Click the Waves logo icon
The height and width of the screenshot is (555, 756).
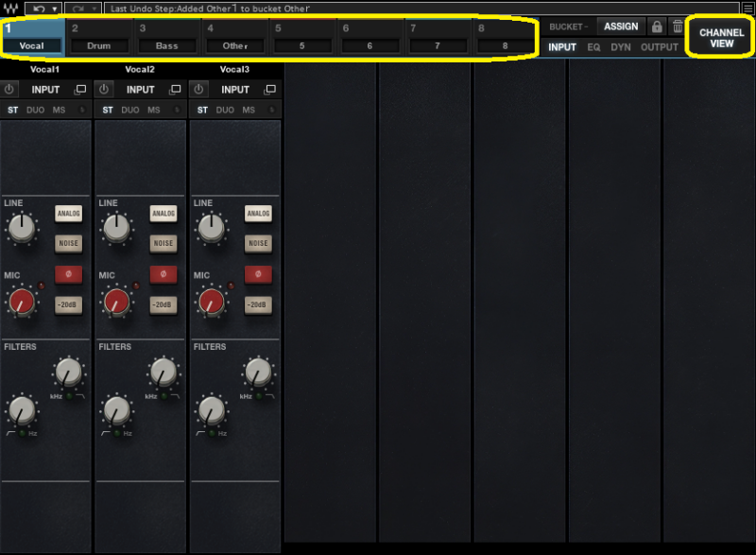10,8
